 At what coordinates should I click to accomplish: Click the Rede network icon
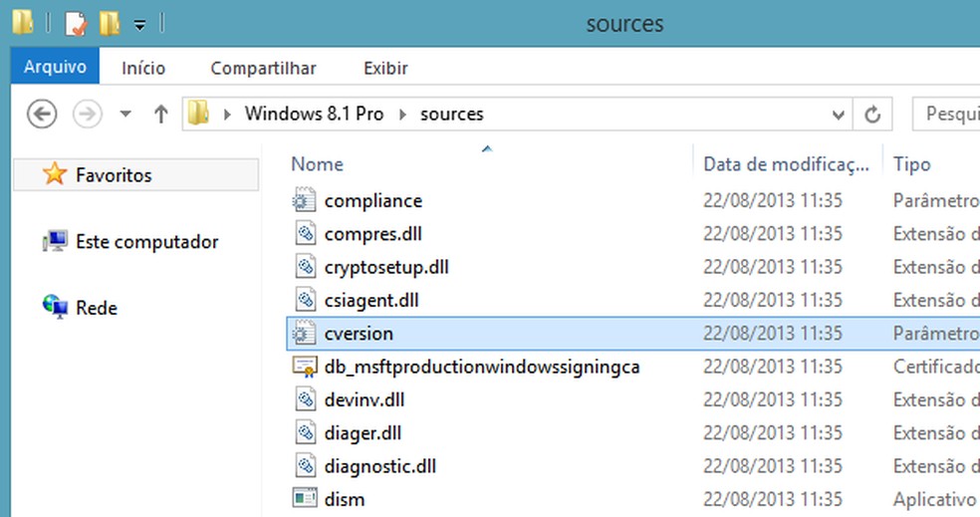tap(55, 308)
